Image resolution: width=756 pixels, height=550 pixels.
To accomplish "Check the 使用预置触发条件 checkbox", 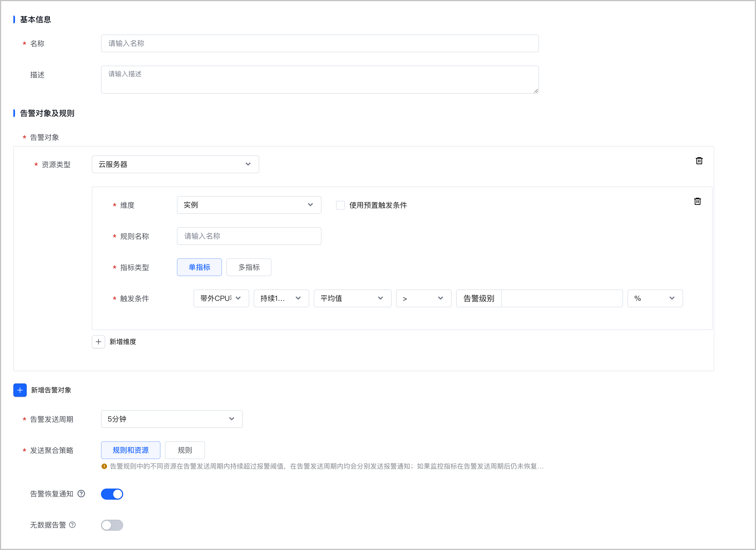I will [x=340, y=205].
